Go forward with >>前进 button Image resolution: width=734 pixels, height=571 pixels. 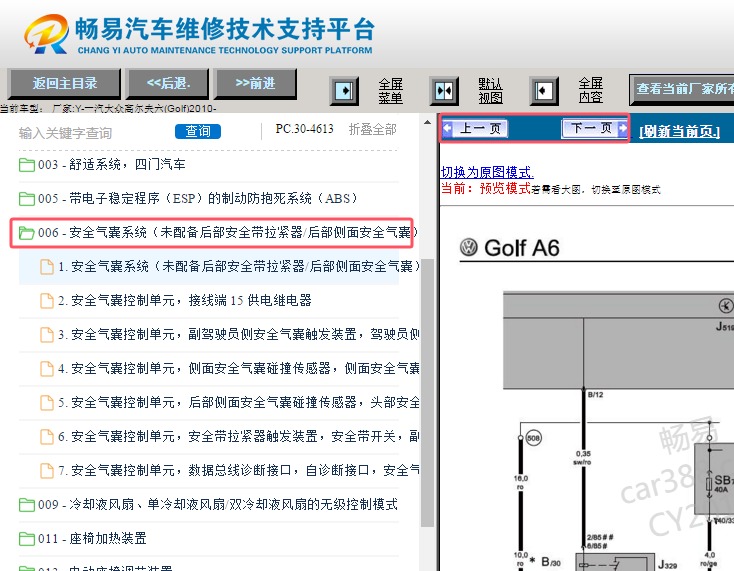[x=256, y=83]
